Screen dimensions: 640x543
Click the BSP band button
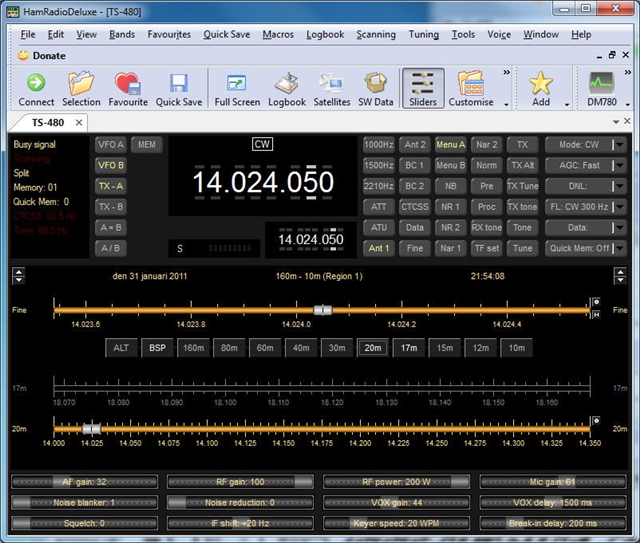(157, 348)
